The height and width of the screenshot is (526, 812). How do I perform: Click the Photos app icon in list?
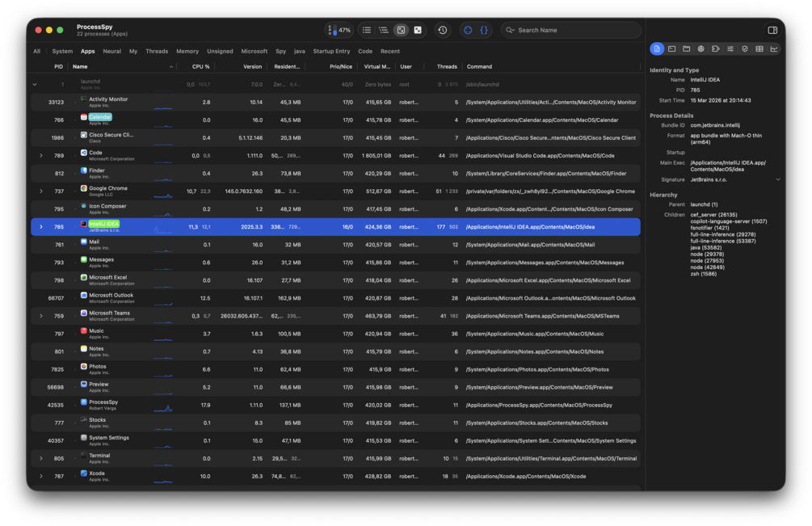[x=83, y=366]
